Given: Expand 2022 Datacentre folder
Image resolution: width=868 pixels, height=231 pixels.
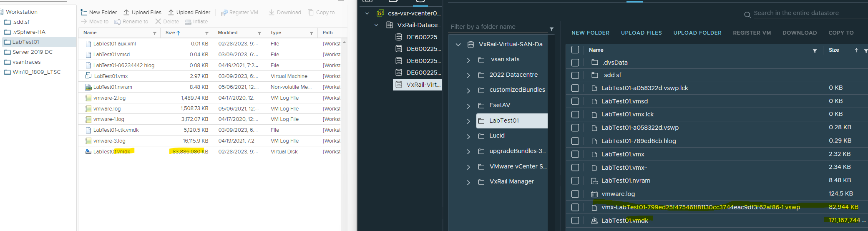Looking at the screenshot, I should point(468,75).
